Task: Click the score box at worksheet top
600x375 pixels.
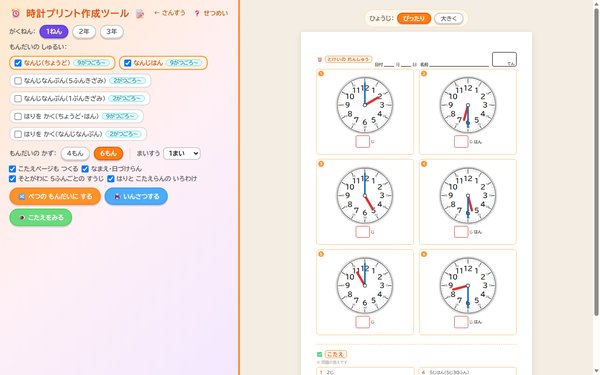Action: (504, 59)
